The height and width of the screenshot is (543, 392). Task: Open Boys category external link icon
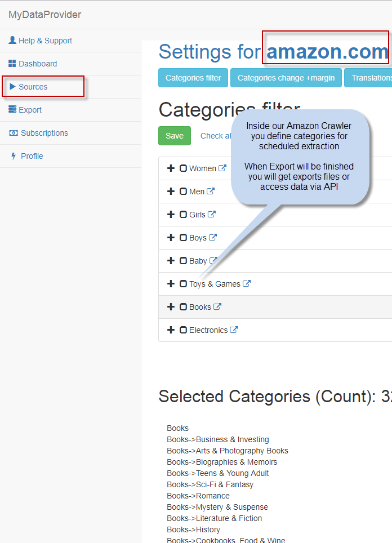click(213, 238)
